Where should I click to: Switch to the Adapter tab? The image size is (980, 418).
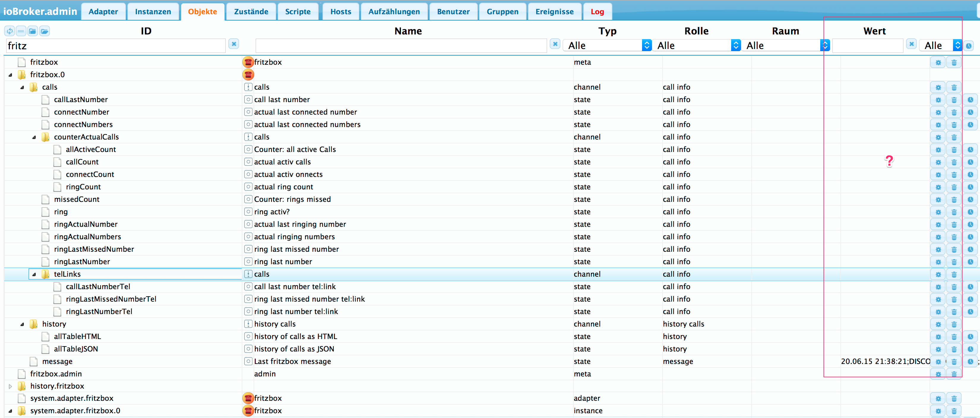pos(103,12)
